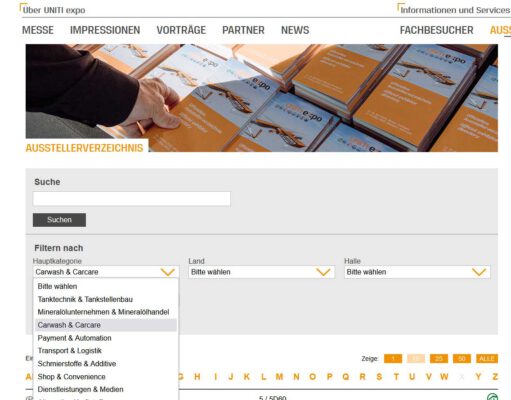Filter exhibitors by letter N
The width and height of the screenshot is (511, 400).
pyautogui.click(x=296, y=377)
